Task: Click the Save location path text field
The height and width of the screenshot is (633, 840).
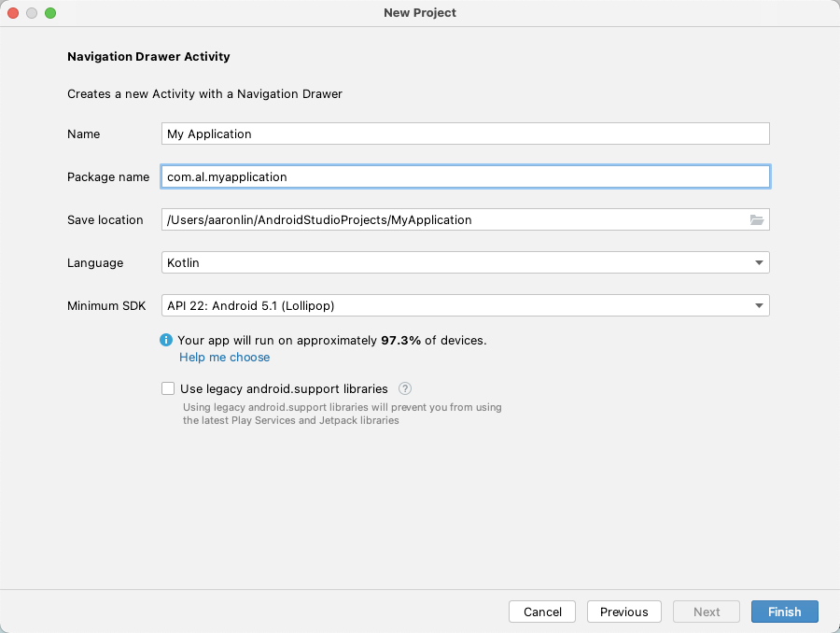Action: tap(455, 219)
